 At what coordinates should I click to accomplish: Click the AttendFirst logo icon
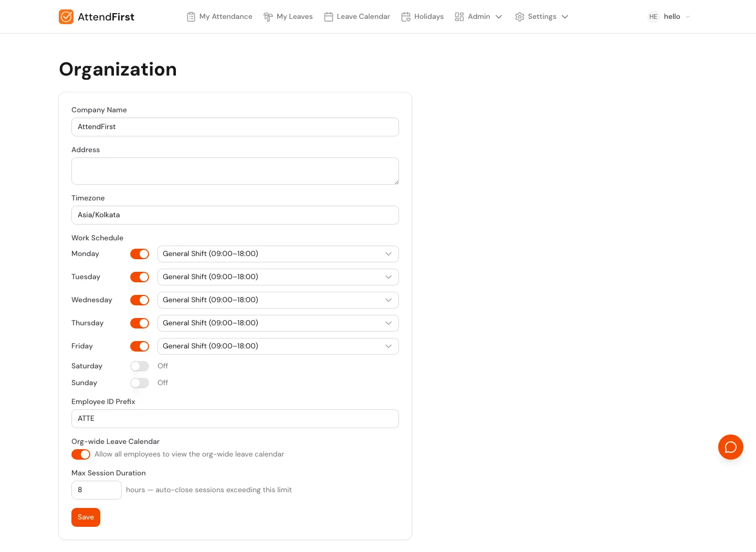click(x=66, y=16)
